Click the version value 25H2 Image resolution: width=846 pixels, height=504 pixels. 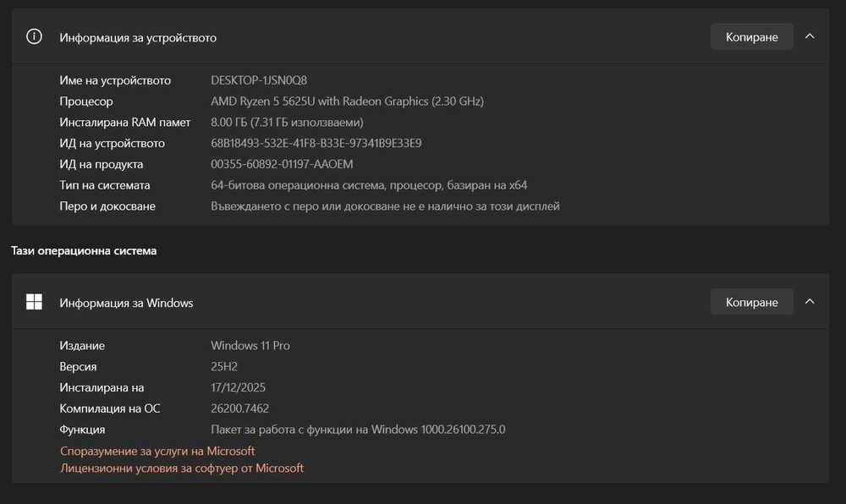(x=225, y=367)
